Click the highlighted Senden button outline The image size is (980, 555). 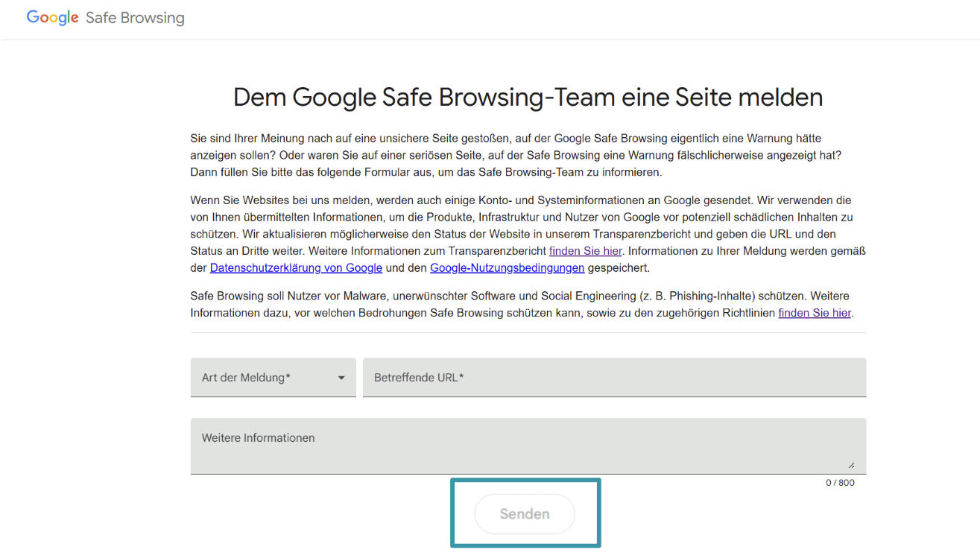click(x=525, y=513)
